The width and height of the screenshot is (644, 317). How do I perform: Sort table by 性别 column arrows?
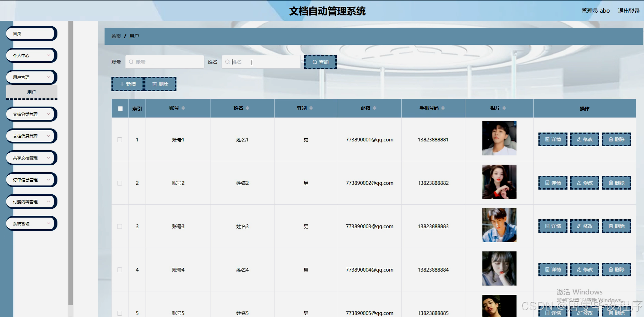[311, 108]
